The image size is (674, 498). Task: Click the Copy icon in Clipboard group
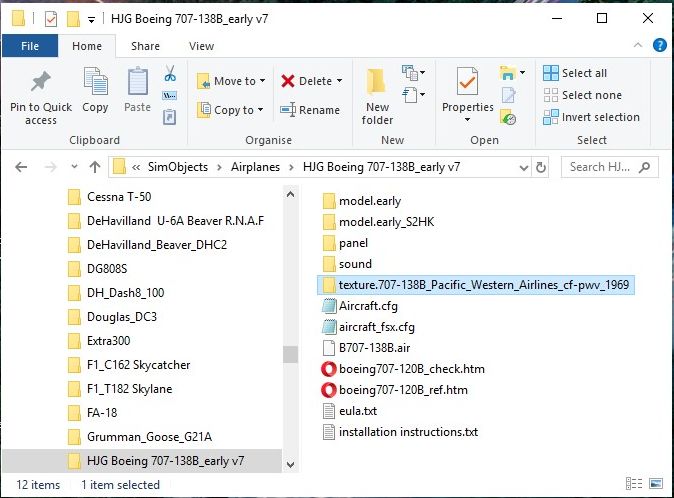click(95, 81)
